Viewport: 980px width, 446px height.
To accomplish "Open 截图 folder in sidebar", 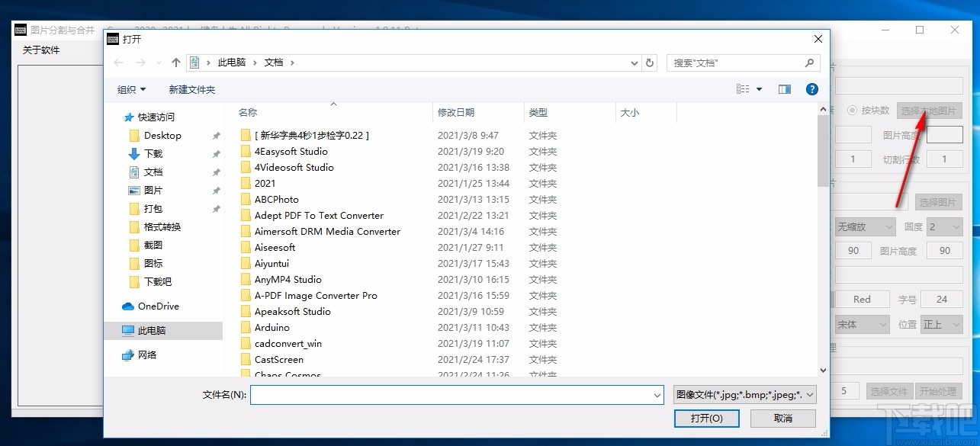I will click(x=153, y=245).
